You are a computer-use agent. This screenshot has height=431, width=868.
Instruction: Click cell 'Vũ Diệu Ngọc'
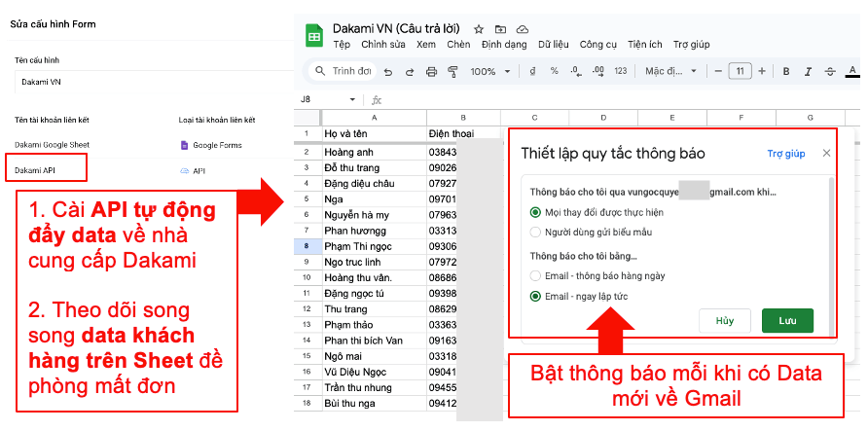pos(375,372)
